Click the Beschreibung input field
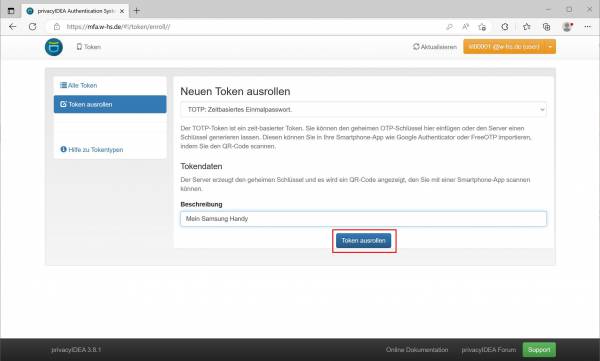600x361 pixels. pyautogui.click(x=364, y=219)
